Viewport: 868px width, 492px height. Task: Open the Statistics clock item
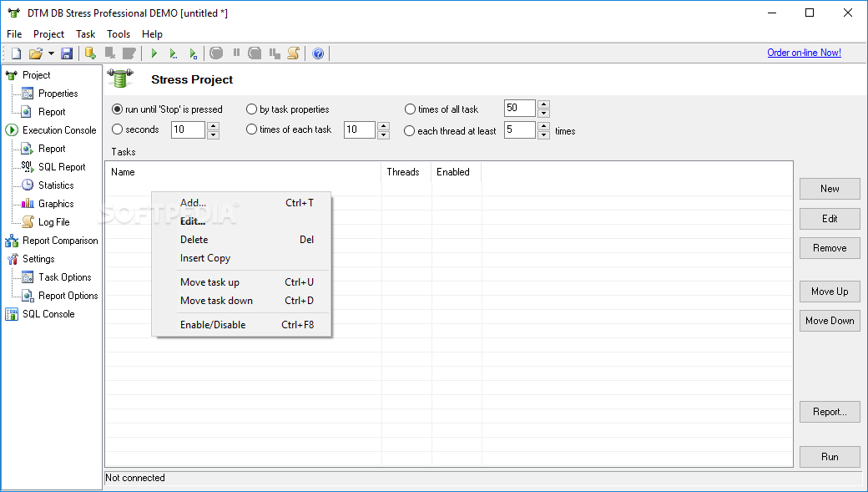pos(55,185)
